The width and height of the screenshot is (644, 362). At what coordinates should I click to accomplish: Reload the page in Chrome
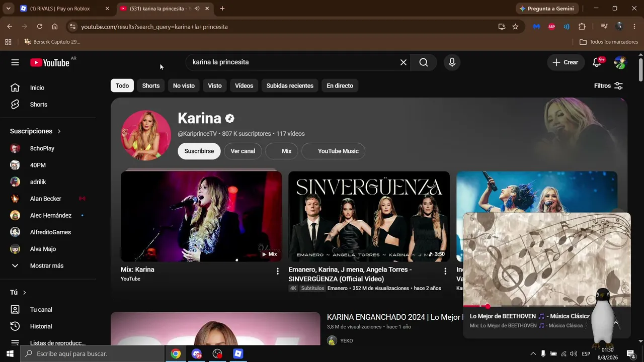pyautogui.click(x=40, y=27)
